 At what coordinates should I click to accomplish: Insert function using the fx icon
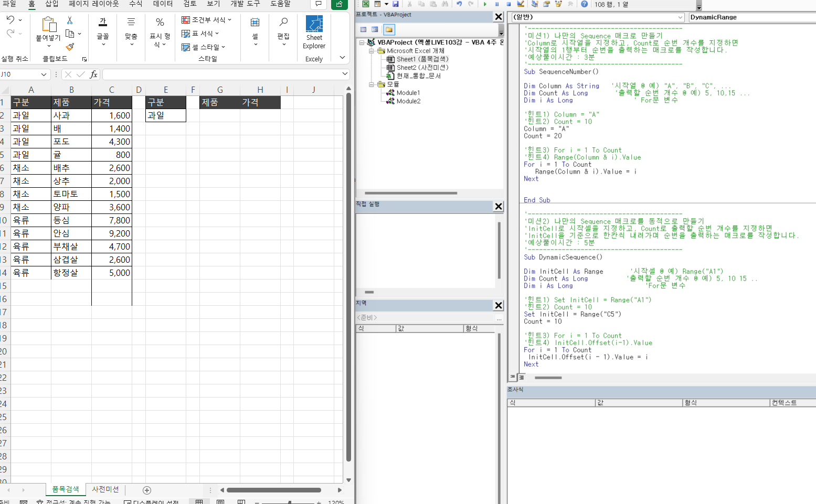pos(93,74)
